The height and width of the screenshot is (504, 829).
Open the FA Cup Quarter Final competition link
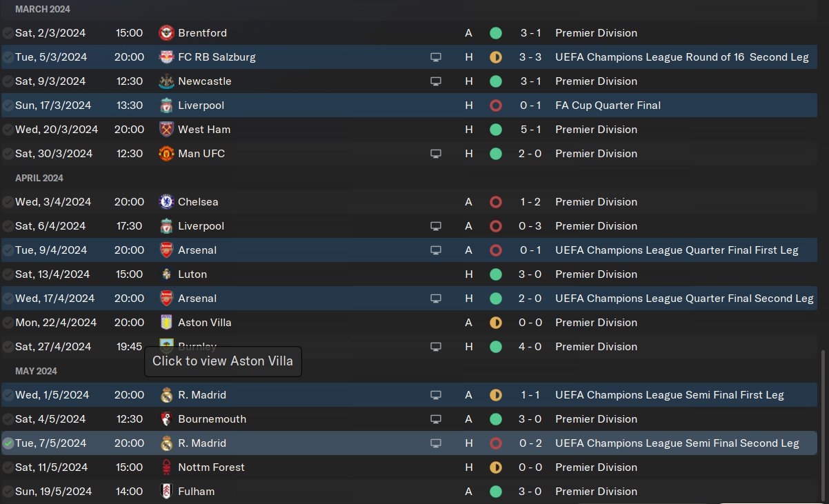(x=608, y=105)
